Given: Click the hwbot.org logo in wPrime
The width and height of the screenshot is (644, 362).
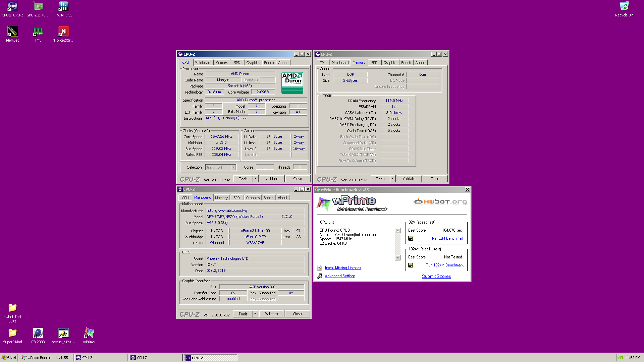Looking at the screenshot, I should pos(440,202).
